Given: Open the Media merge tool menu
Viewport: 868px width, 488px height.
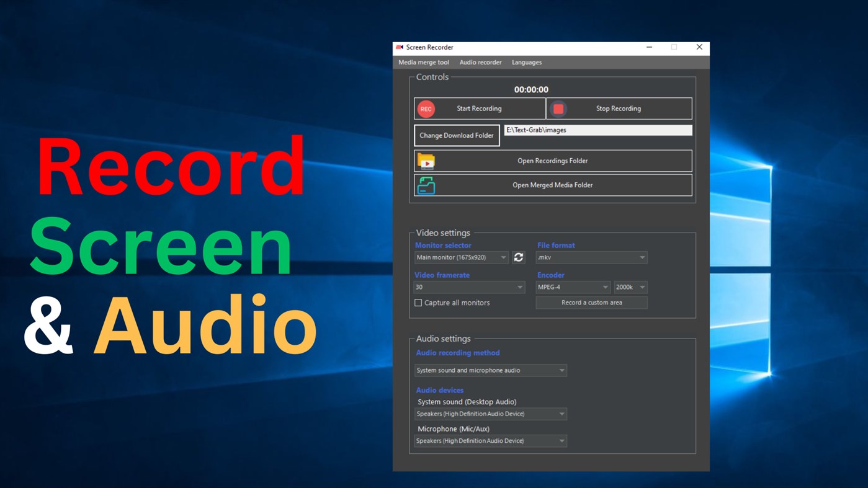Looking at the screenshot, I should (x=424, y=62).
